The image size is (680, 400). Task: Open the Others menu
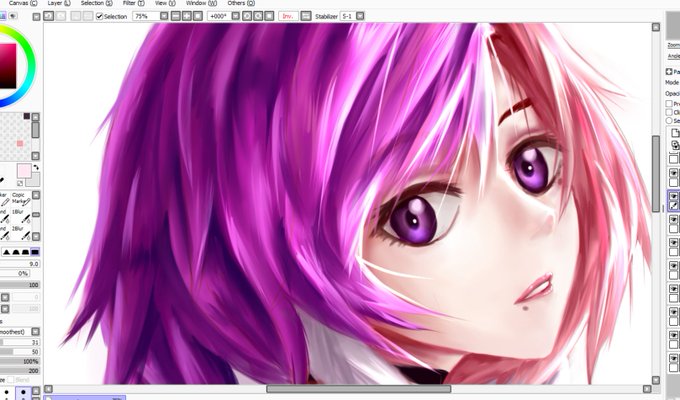[x=241, y=3]
